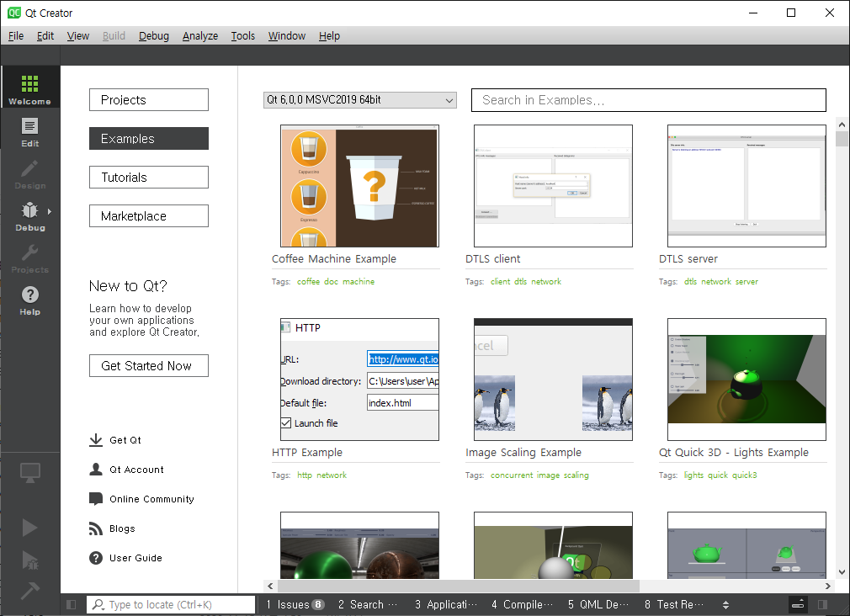Open the output panes selector arrows
The width and height of the screenshot is (850, 616).
[725, 604]
